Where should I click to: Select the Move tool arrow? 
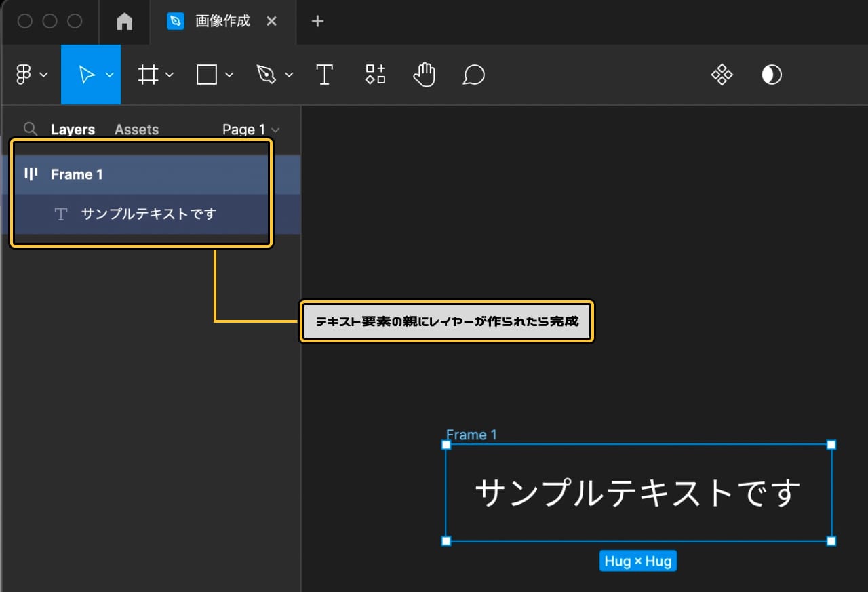point(87,75)
